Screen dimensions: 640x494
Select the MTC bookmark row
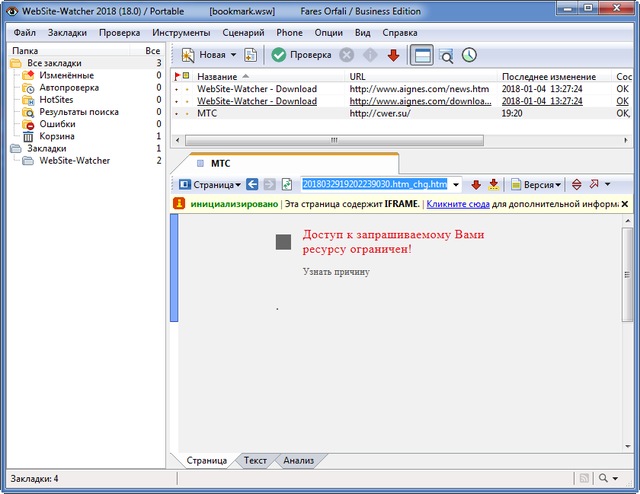(209, 113)
